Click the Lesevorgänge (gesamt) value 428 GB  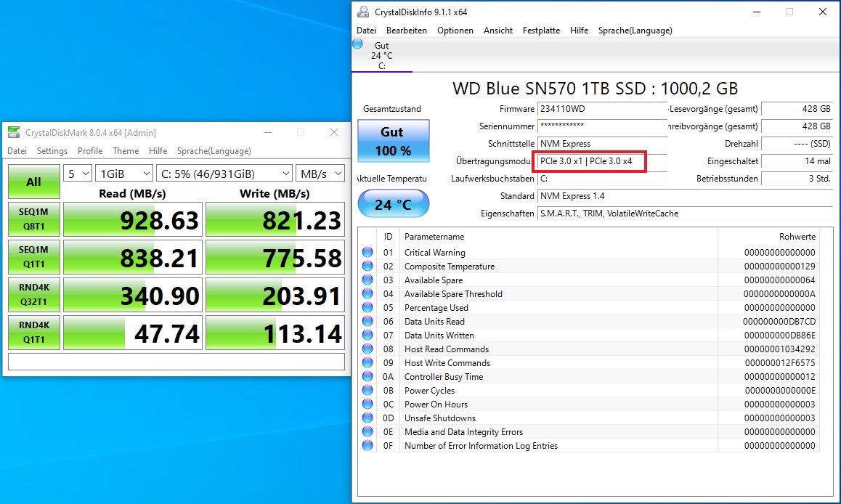click(x=797, y=109)
